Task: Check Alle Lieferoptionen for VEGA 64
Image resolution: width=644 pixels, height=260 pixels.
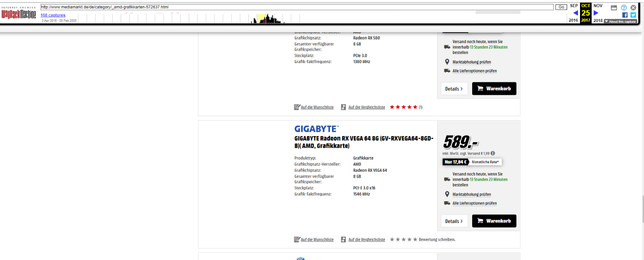Action: [475, 203]
